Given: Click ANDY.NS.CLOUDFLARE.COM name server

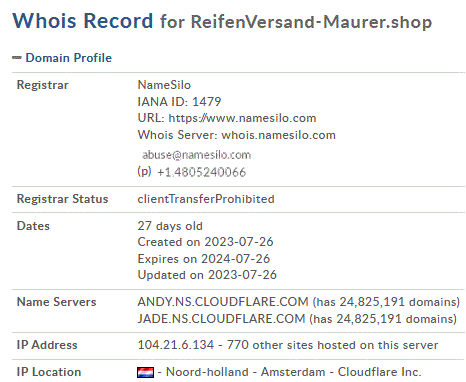Looking at the screenshot, I should pos(223,302).
